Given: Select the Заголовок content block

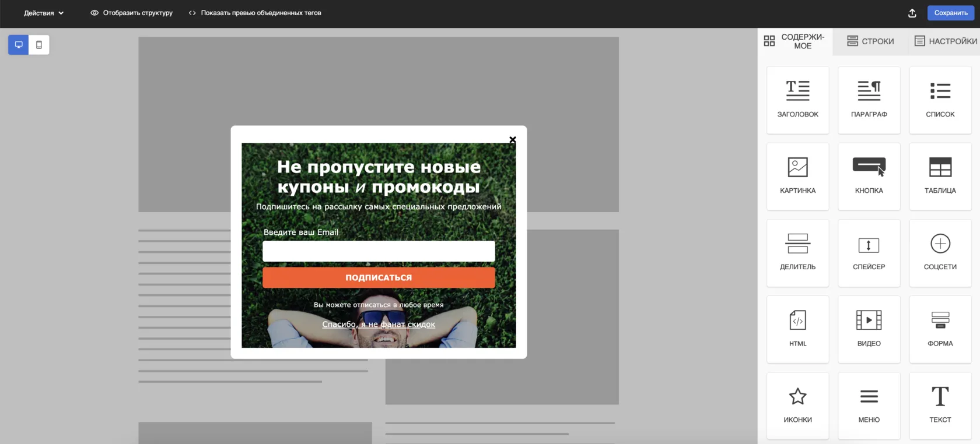Looking at the screenshot, I should click(797, 100).
